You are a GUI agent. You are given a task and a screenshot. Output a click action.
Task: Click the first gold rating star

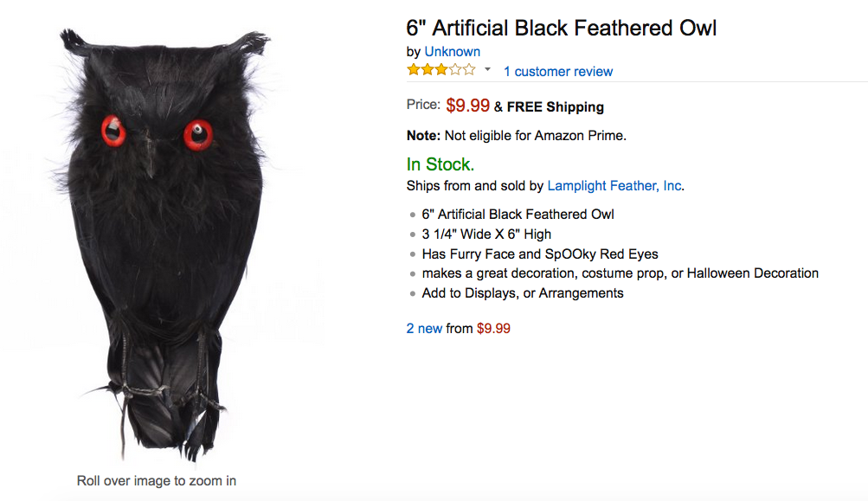click(414, 70)
